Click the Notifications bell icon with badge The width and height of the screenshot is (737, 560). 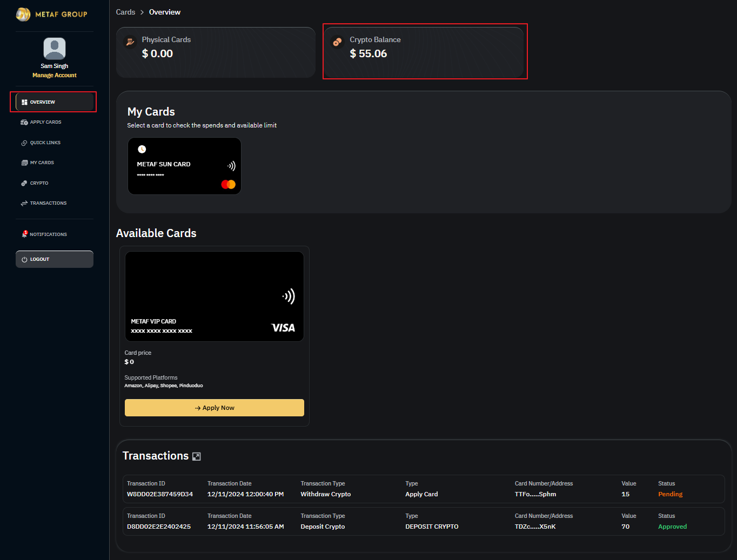point(24,234)
